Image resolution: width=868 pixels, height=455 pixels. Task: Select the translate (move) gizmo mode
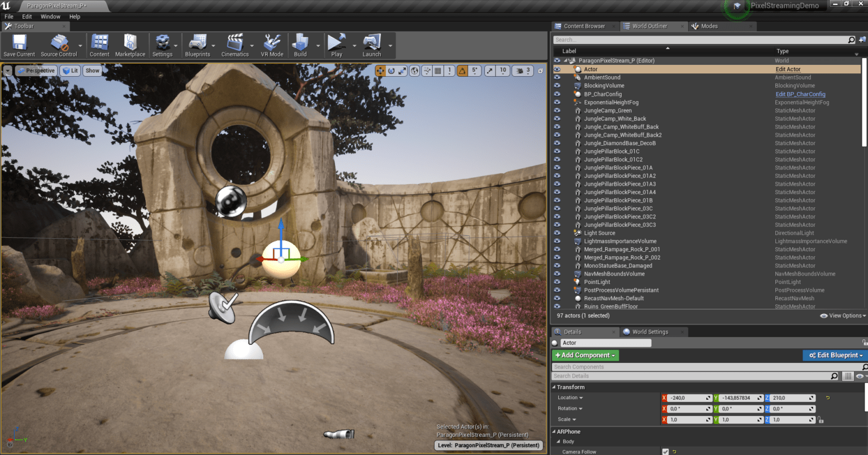coord(380,71)
